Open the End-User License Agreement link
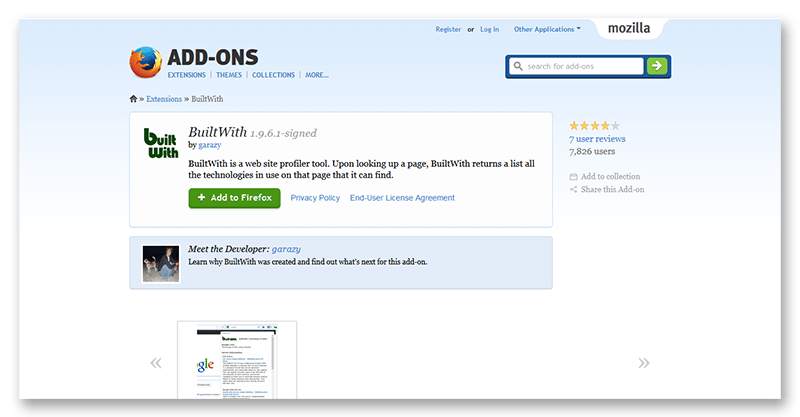 pyautogui.click(x=402, y=198)
